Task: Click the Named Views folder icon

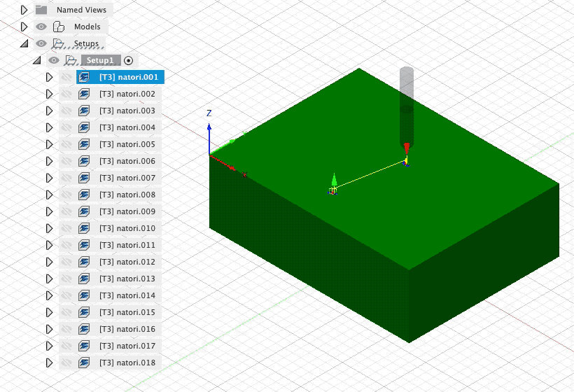Action: click(x=41, y=10)
